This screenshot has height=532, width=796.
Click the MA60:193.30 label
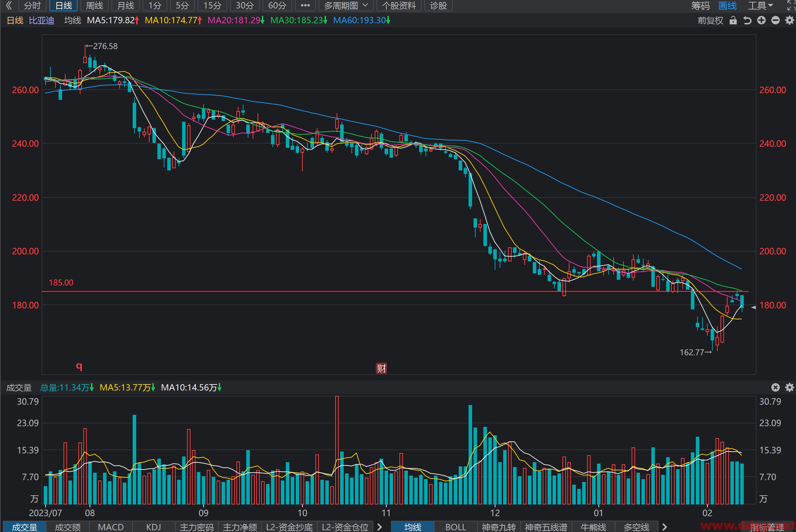(362, 20)
